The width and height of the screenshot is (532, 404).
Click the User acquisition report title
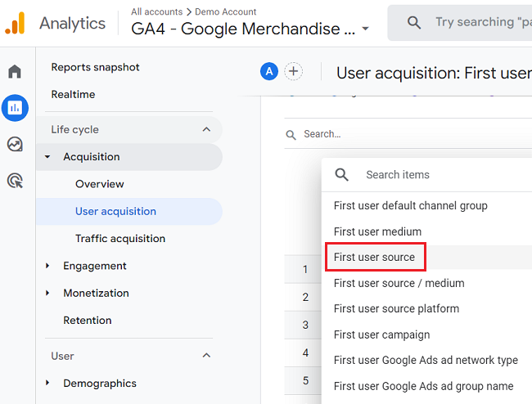[434, 73]
